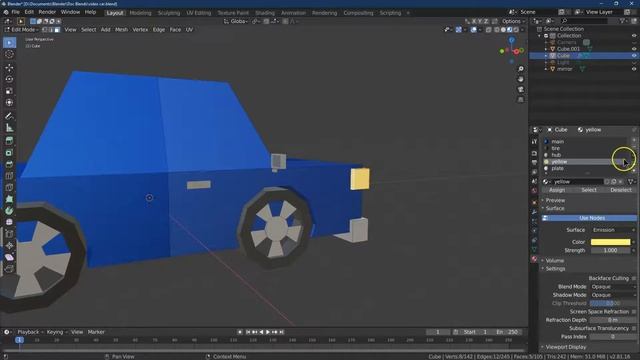Adjust the Strength value field
This screenshot has width=640, height=360.
tap(611, 251)
